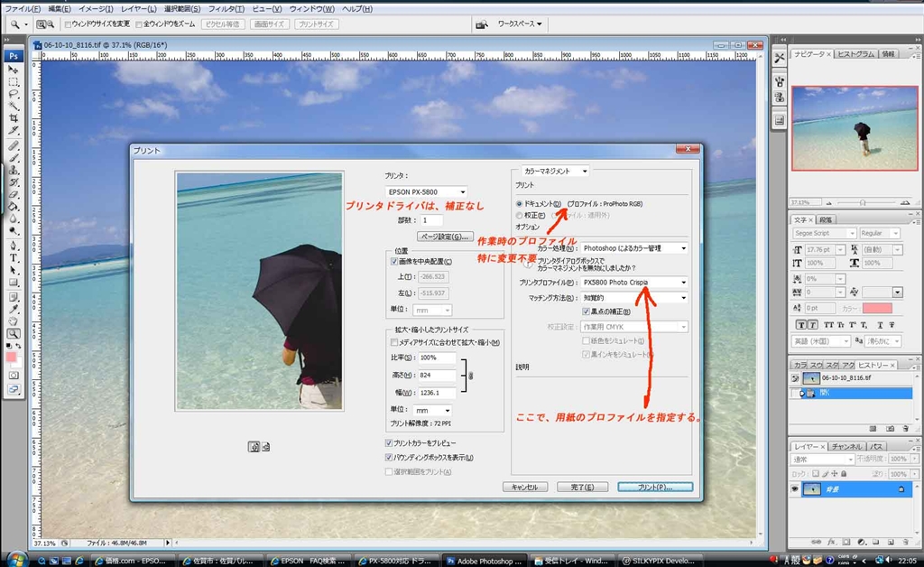Viewport: 924px width, 567px height.
Task: Select the Zoom tool in the toolbox
Action: point(14,333)
